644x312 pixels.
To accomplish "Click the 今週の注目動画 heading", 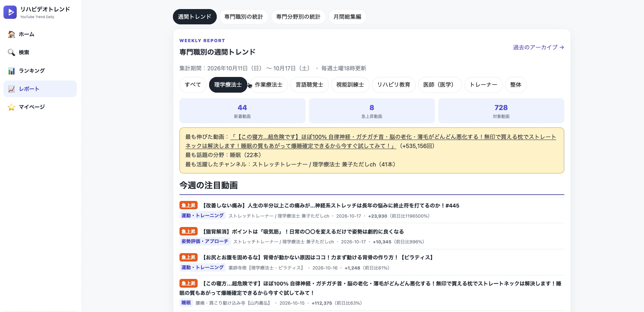I will [x=208, y=185].
